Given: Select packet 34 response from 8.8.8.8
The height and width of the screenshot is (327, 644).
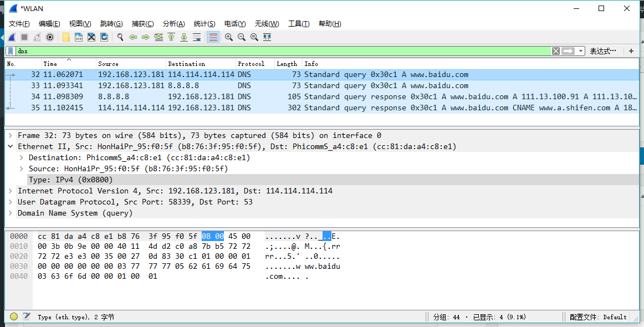Looking at the screenshot, I should pyautogui.click(x=322, y=97).
